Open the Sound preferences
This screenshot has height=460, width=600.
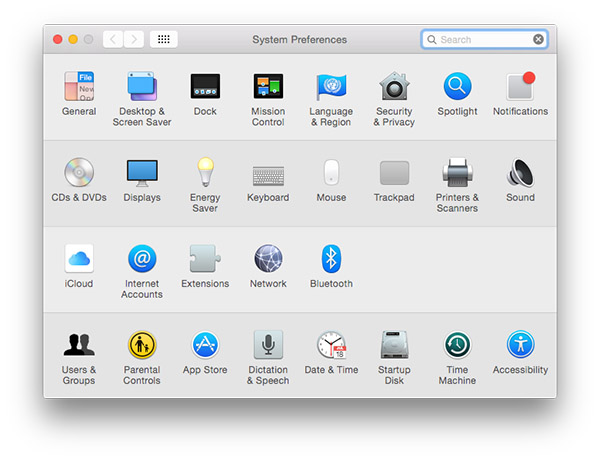pyautogui.click(x=520, y=174)
